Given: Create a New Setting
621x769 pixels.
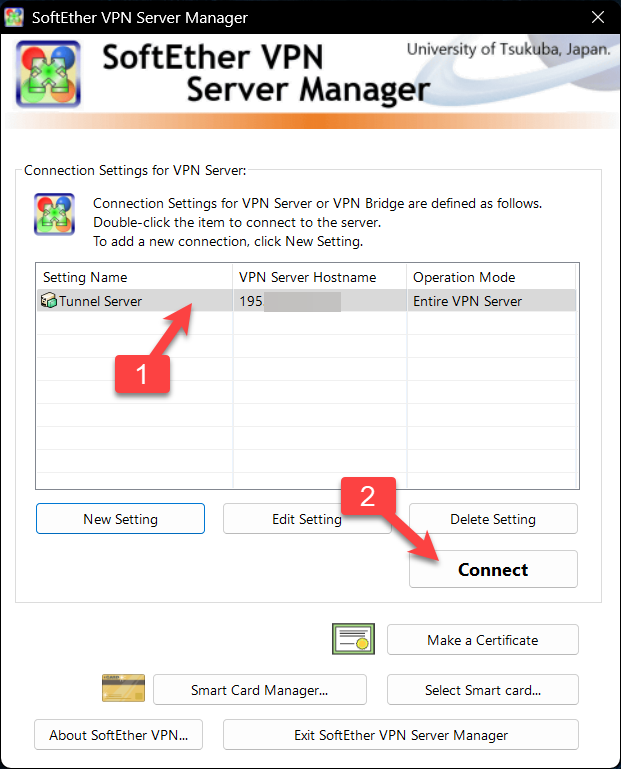Looking at the screenshot, I should click(120, 519).
